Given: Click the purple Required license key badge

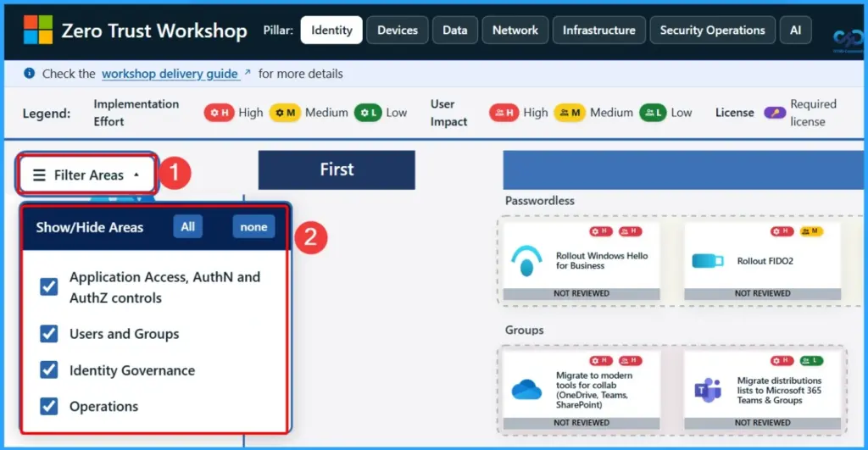Looking at the screenshot, I should point(775,113).
